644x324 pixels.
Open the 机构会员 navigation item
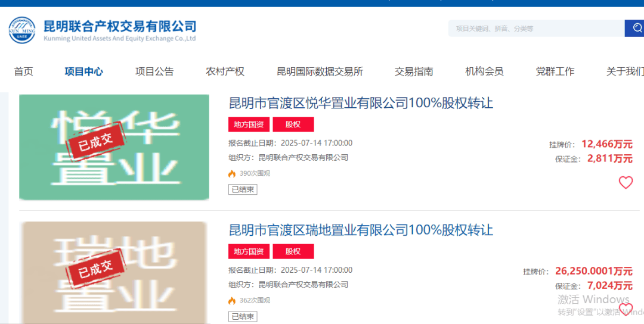484,71
